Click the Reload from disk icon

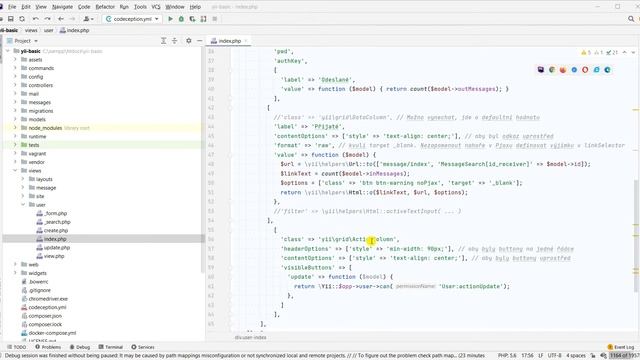(x=22, y=19)
